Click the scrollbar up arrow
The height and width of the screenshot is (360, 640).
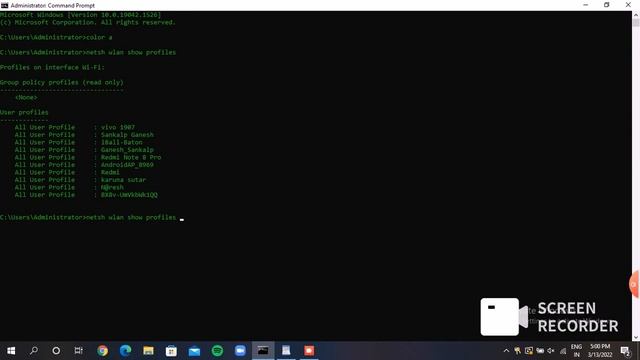tap(636, 15)
